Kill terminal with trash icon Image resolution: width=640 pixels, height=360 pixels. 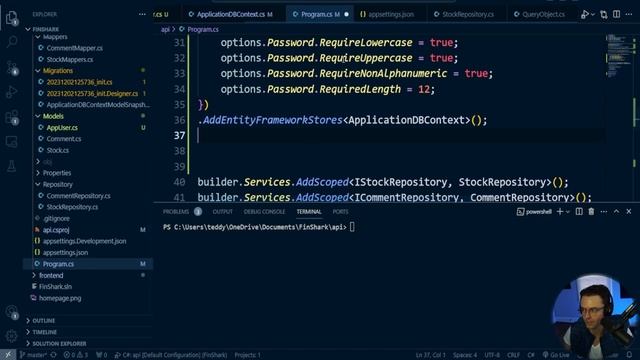[591, 211]
